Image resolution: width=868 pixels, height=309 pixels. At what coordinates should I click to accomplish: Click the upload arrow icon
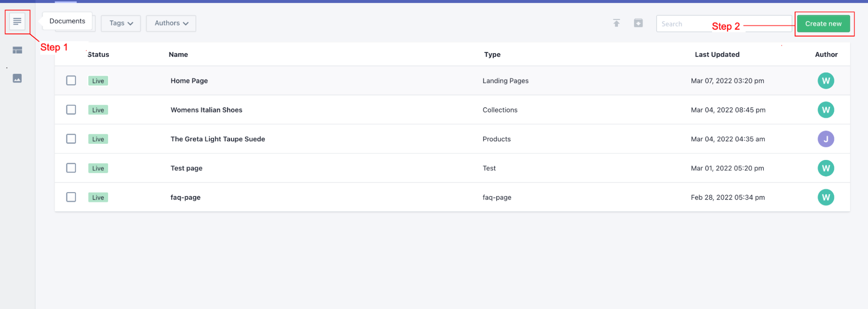click(616, 23)
